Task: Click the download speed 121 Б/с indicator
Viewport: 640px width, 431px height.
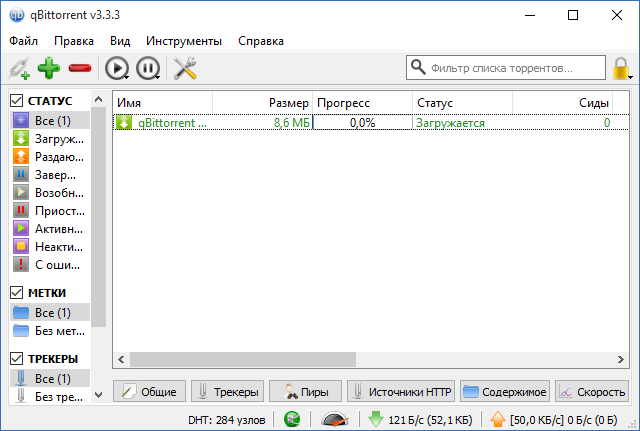Action: point(420,419)
